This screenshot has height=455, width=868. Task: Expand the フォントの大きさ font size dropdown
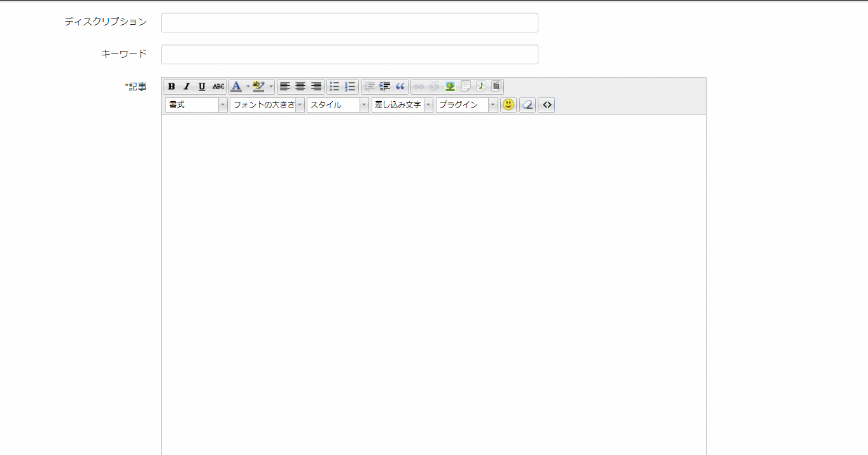point(267,105)
